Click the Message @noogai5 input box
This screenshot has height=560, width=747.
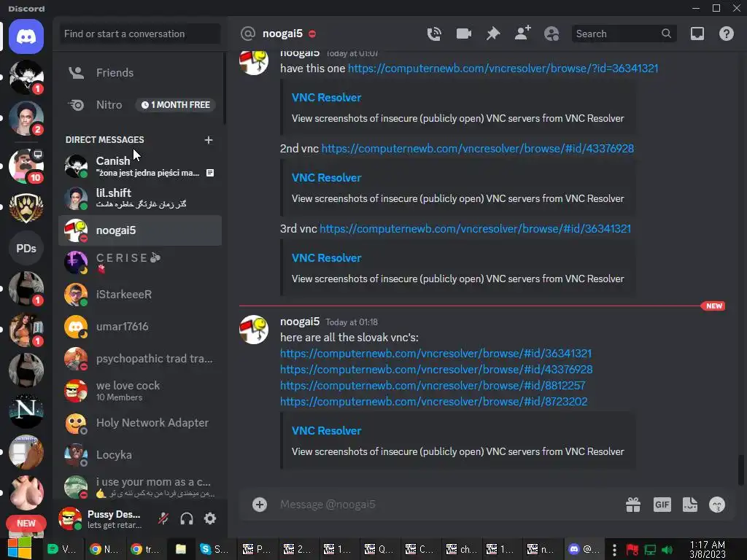pos(448,505)
